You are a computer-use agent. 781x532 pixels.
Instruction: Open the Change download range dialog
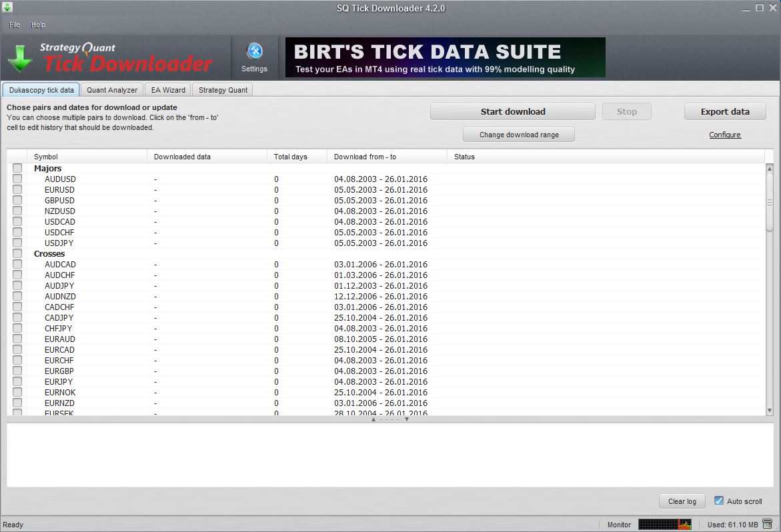click(518, 134)
